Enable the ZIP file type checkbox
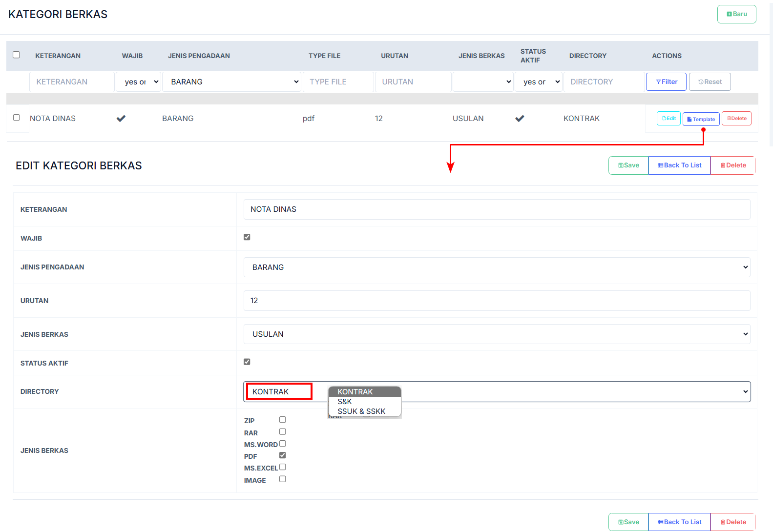Screen dimensions: 773x532 point(282,420)
